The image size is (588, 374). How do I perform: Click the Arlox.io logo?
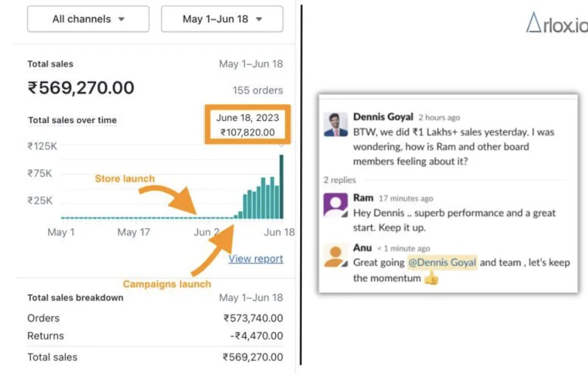[556, 25]
